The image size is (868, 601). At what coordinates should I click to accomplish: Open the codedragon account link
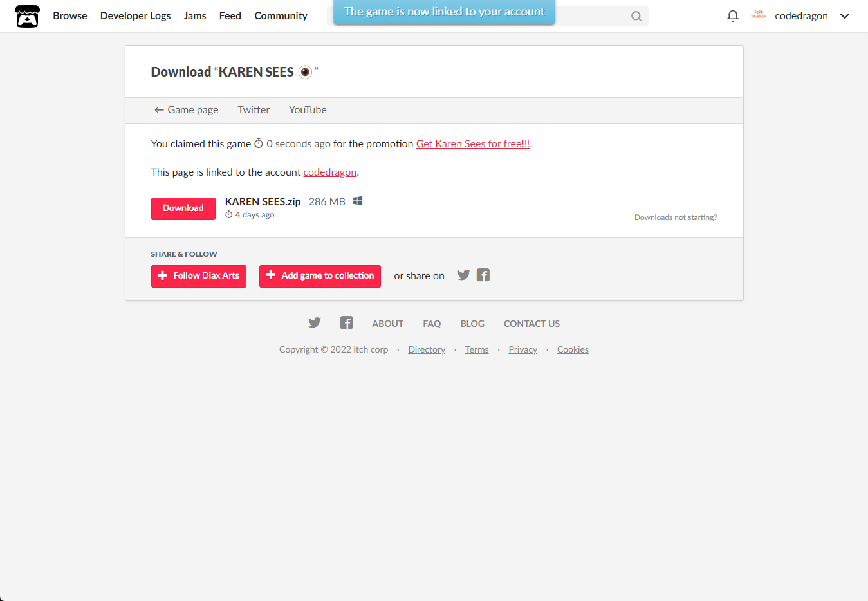click(x=330, y=172)
